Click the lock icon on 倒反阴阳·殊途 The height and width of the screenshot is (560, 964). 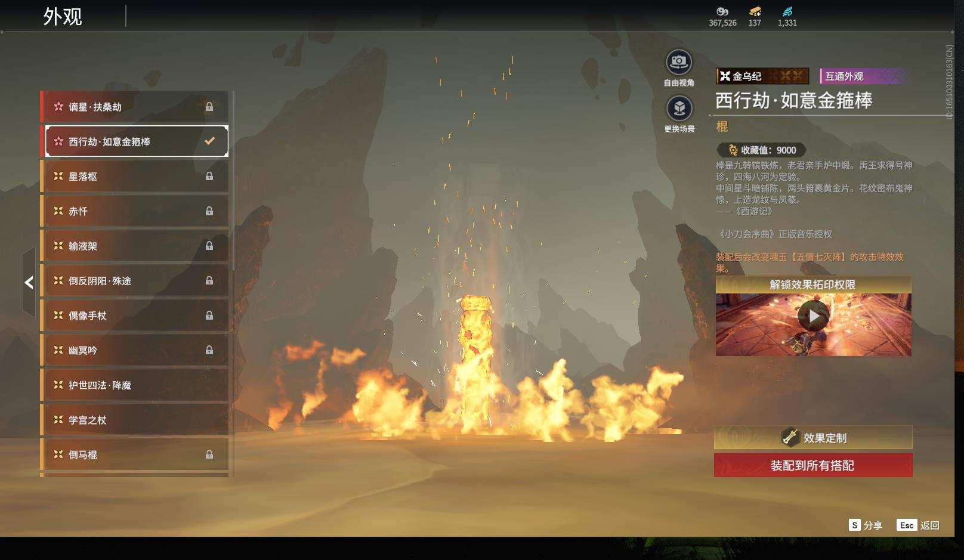(x=209, y=280)
